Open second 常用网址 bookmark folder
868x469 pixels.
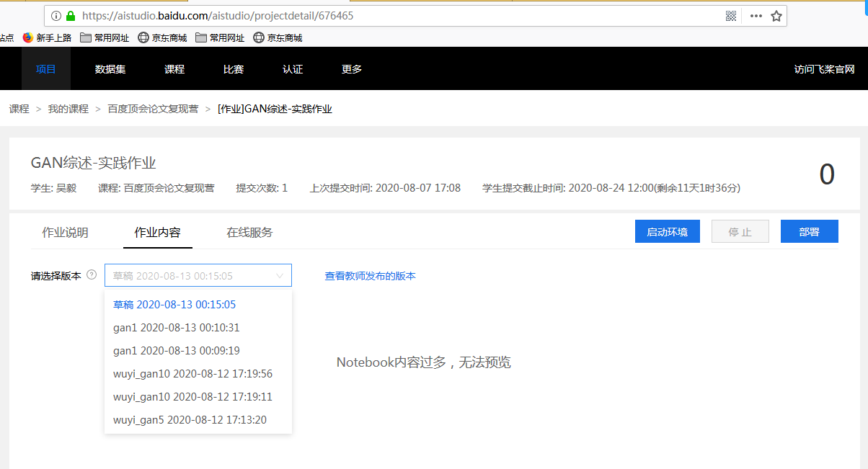click(x=220, y=37)
